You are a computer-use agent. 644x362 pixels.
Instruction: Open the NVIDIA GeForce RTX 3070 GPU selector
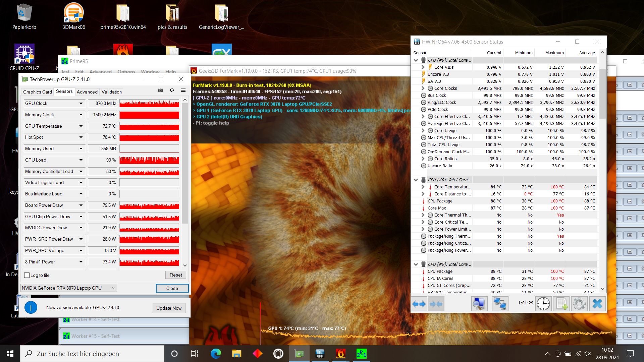coord(68,288)
